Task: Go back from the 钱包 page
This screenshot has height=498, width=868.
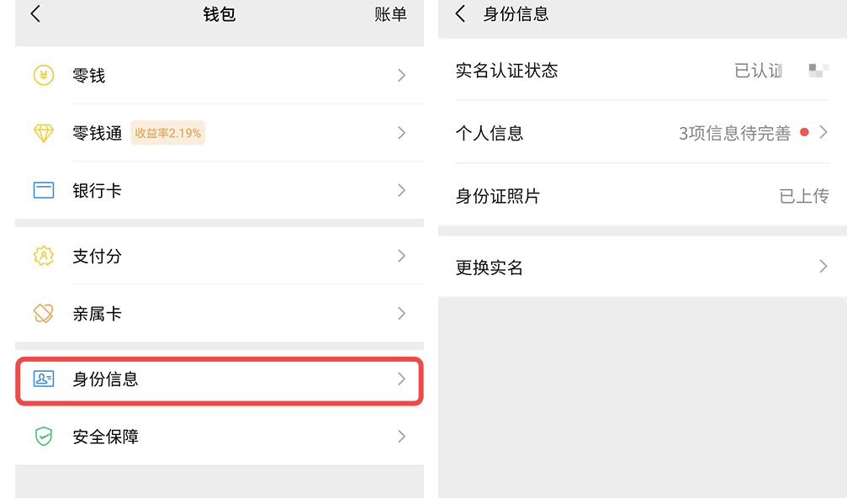Action: (x=35, y=14)
